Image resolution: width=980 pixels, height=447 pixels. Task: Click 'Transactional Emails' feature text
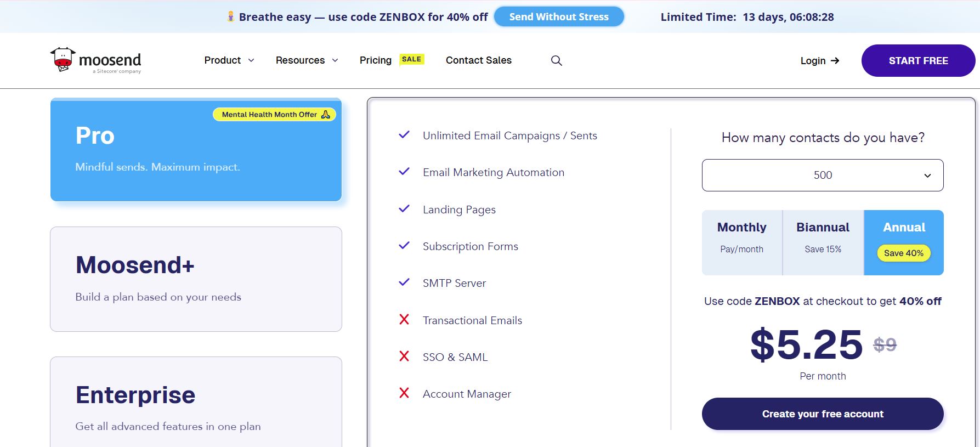(x=472, y=320)
